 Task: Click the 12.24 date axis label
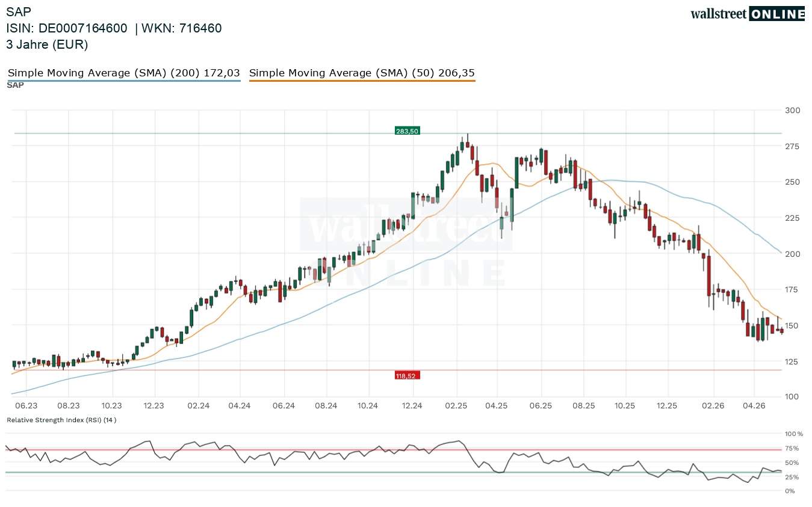pos(412,407)
